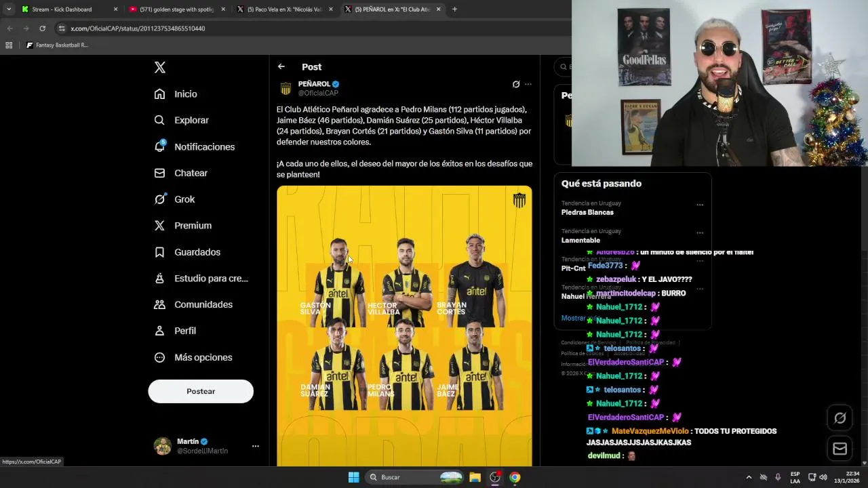868x488 pixels.
Task: Open Guardados bookmarks
Action: pos(187,252)
